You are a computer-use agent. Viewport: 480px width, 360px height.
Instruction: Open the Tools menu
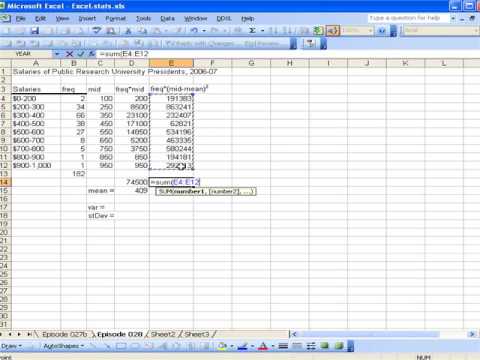(x=143, y=19)
